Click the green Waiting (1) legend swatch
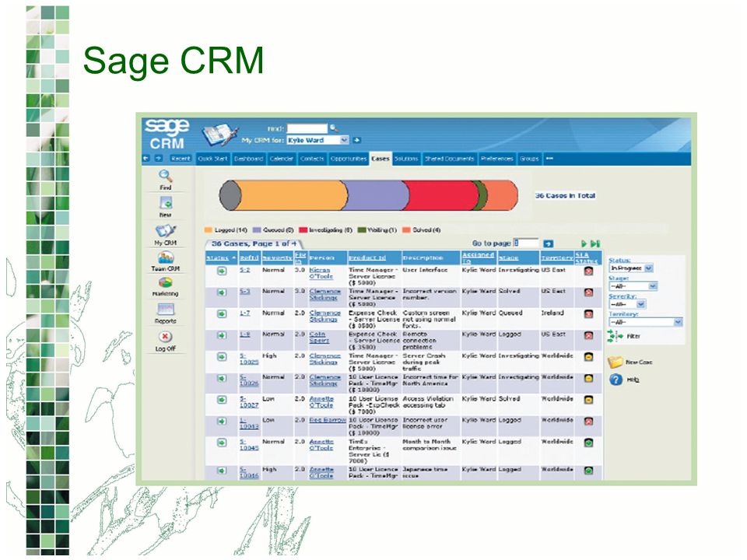747x560 pixels. click(x=362, y=230)
